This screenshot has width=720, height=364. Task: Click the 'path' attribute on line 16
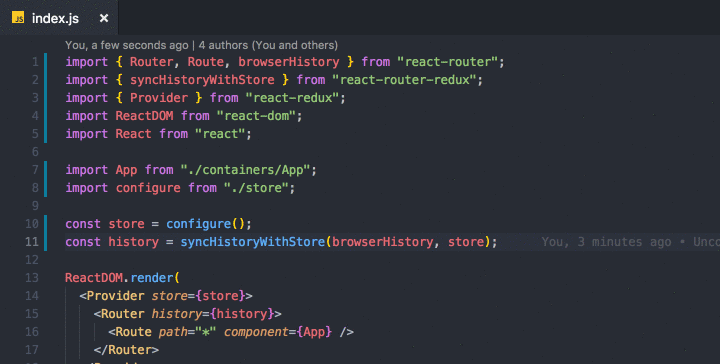(x=173, y=332)
